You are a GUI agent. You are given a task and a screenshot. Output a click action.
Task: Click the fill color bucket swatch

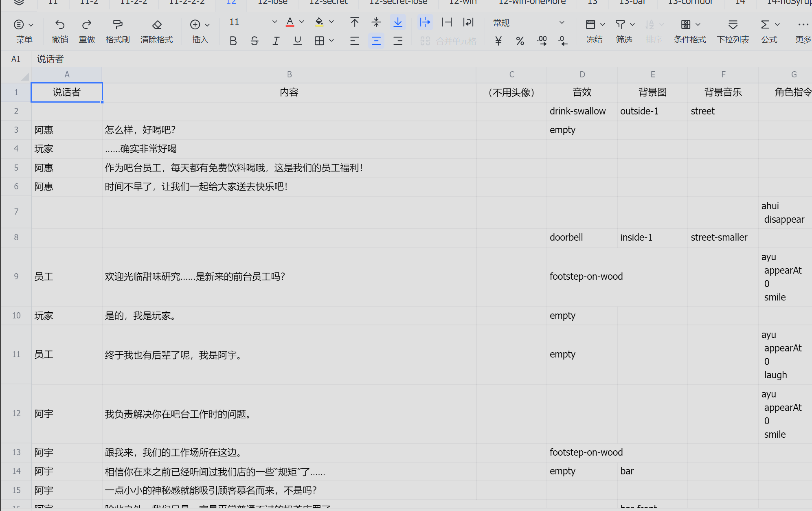coord(319,22)
